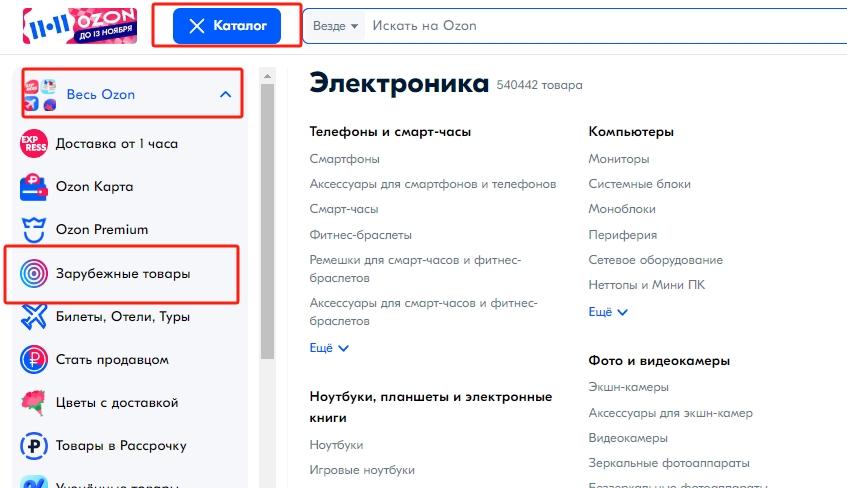The height and width of the screenshot is (488, 847).
Task: Open the Экшн-камеры link
Action: pyautogui.click(x=629, y=387)
